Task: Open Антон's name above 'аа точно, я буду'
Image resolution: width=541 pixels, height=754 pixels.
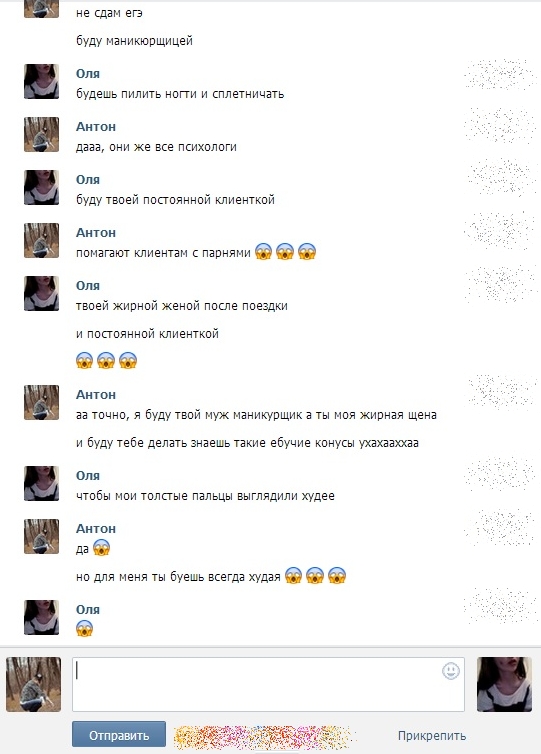Action: click(96, 394)
